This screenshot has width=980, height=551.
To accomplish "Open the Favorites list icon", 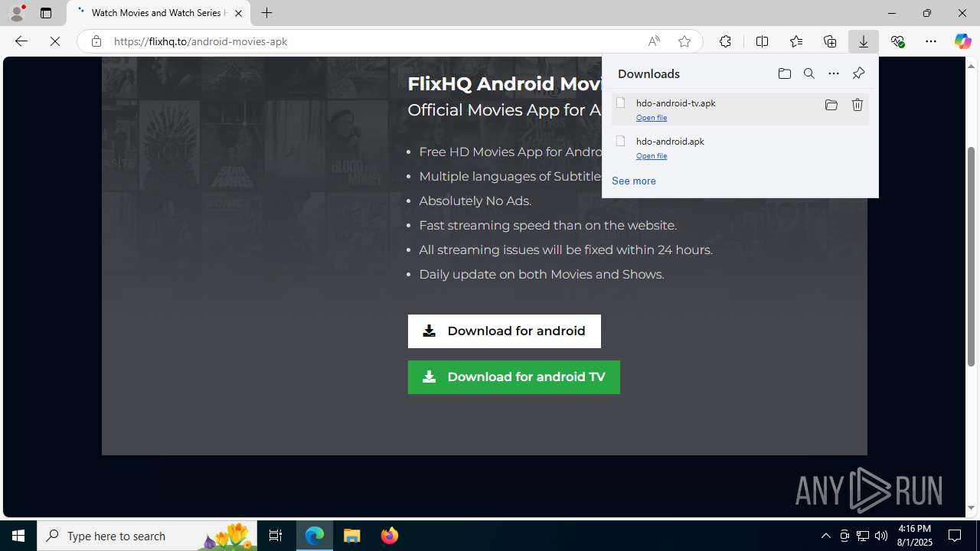I will click(795, 41).
